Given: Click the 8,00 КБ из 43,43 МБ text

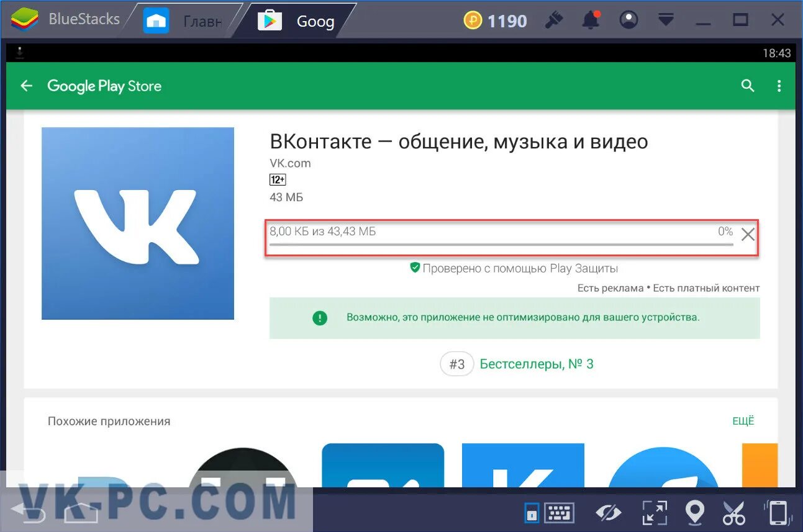Looking at the screenshot, I should tap(322, 232).
